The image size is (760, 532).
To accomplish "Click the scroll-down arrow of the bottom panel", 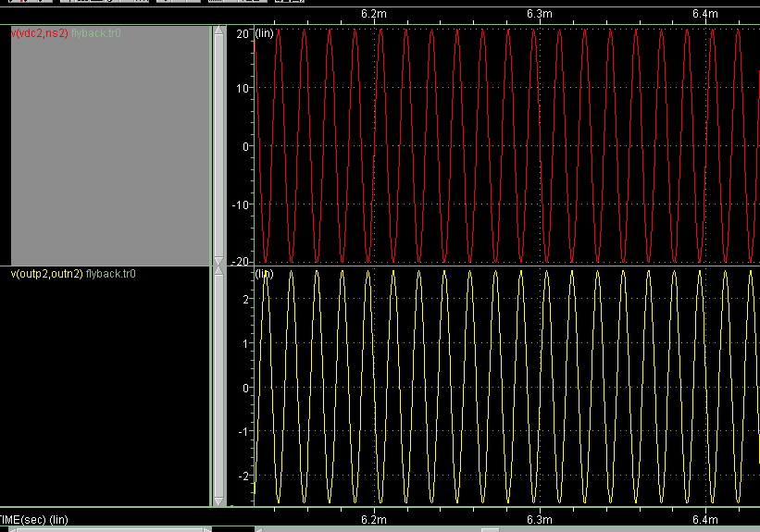I will [x=218, y=501].
